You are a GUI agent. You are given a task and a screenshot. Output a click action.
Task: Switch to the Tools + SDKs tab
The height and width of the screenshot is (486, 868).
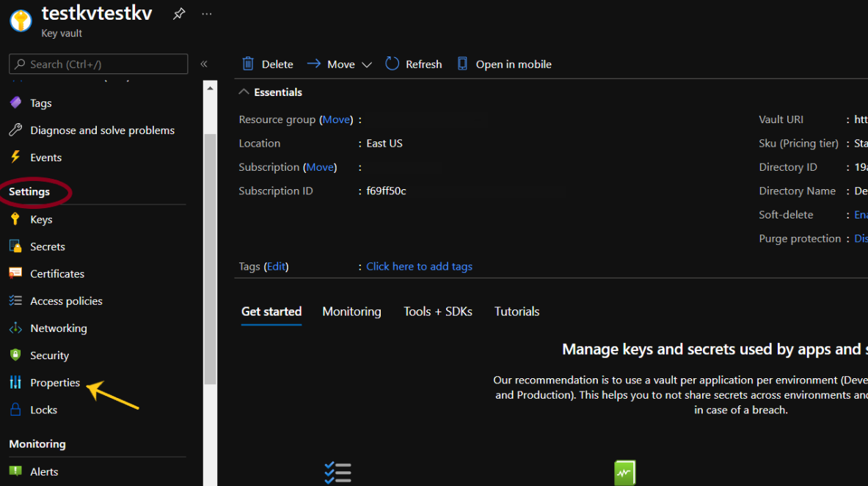[x=437, y=312]
